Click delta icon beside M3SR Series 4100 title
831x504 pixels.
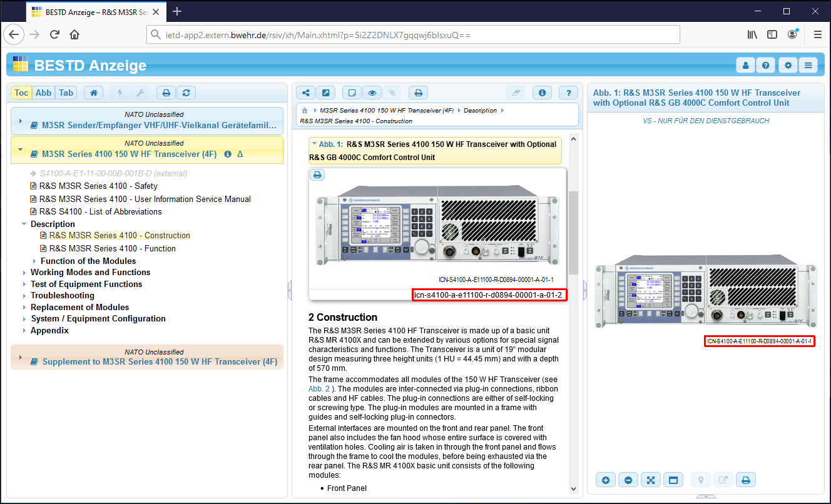pyautogui.click(x=240, y=154)
